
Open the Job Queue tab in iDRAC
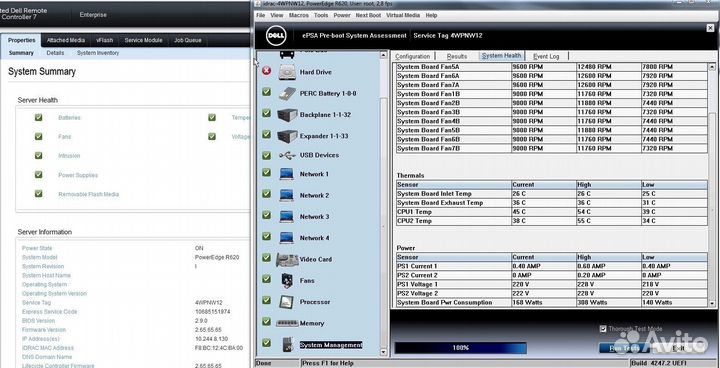pos(187,40)
